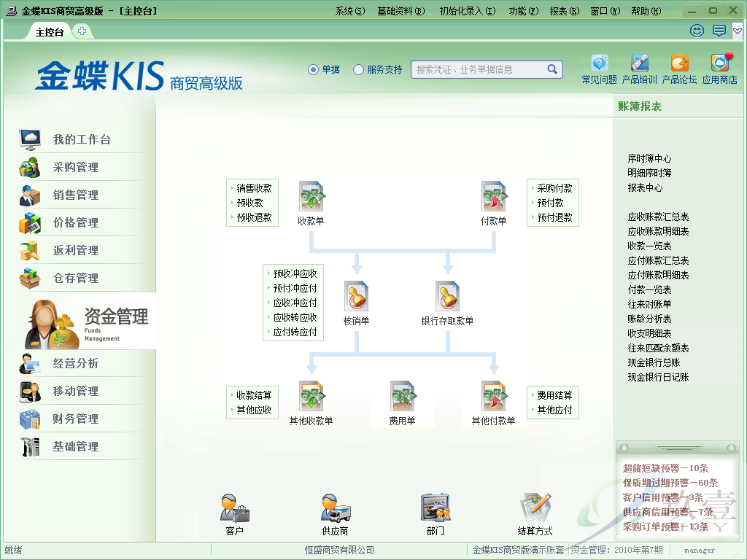Click the 超储短缺预警—10条 alert
Screen dimensions: 747x560
[665, 468]
